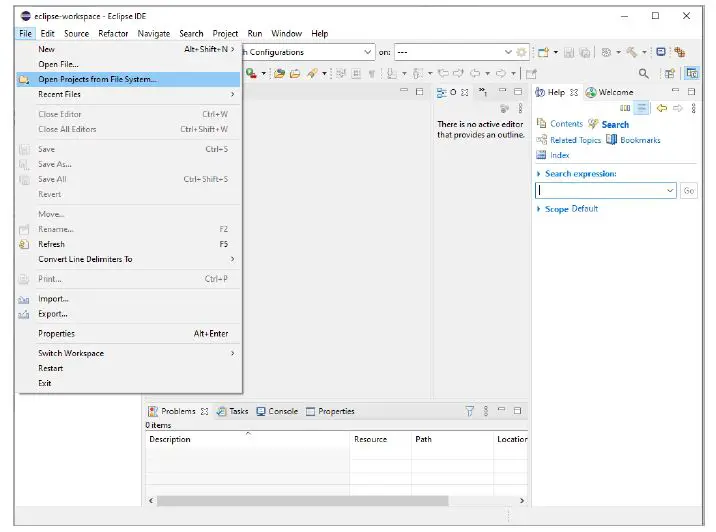Collapse the Search expression section

tap(540, 174)
